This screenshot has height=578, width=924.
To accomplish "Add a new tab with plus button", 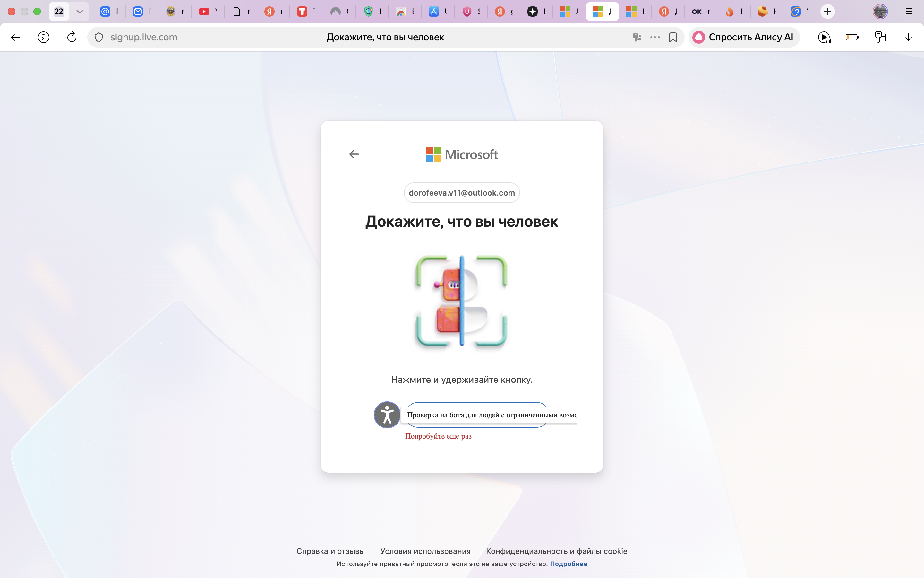I will tap(827, 12).
